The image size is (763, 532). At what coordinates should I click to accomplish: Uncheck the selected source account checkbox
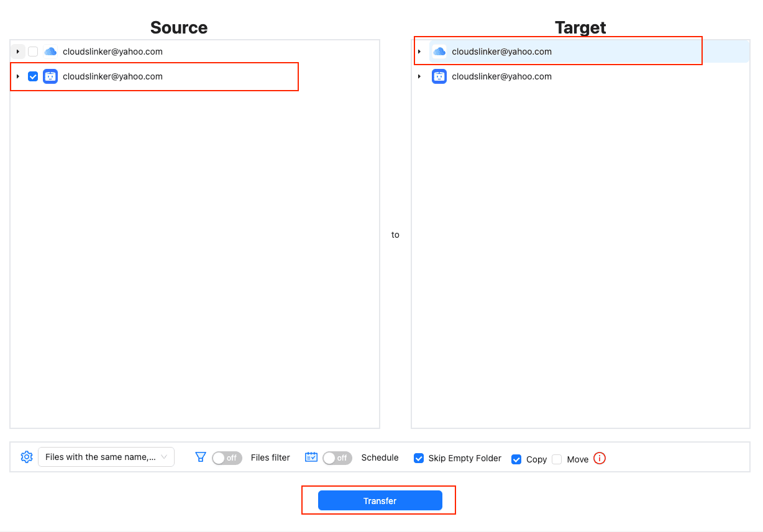point(32,76)
